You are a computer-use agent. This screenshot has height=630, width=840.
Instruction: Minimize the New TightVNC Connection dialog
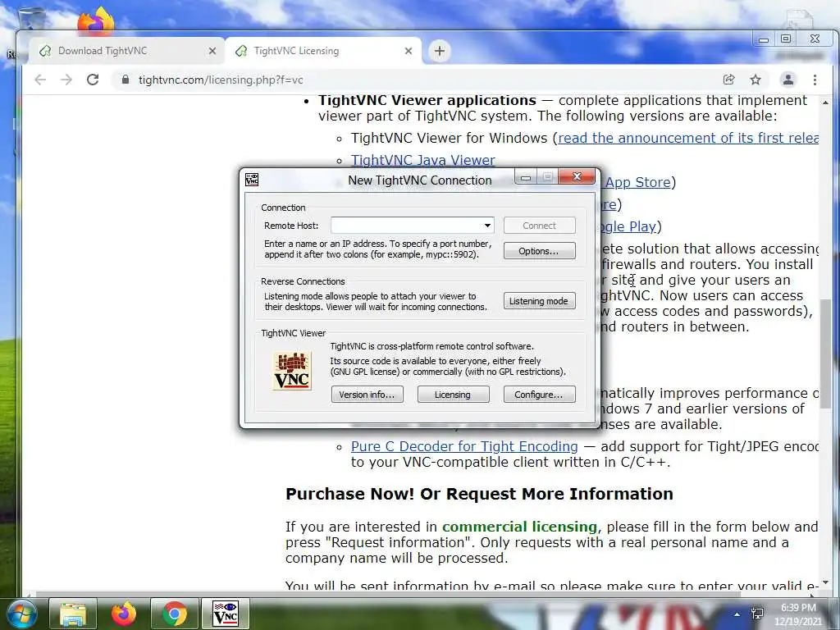526,177
